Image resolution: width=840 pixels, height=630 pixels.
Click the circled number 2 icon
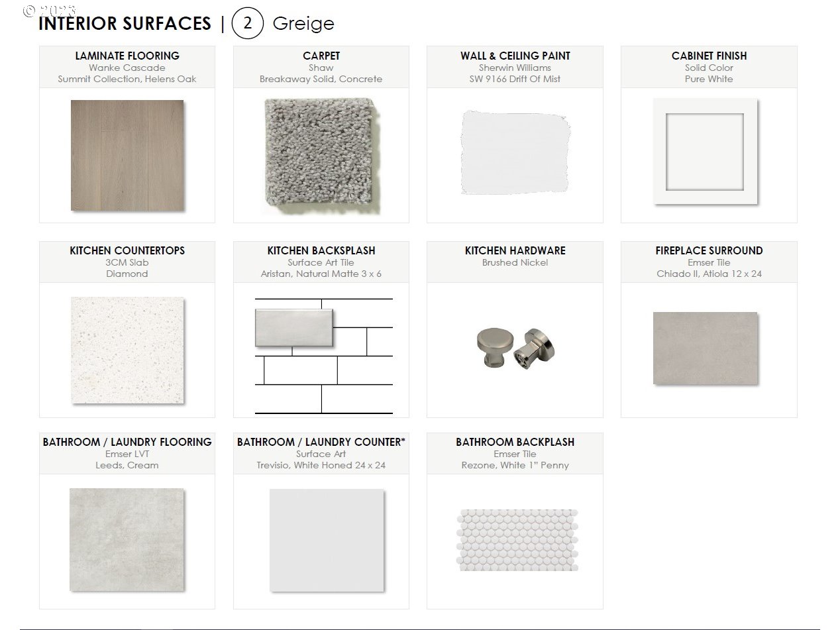click(248, 24)
